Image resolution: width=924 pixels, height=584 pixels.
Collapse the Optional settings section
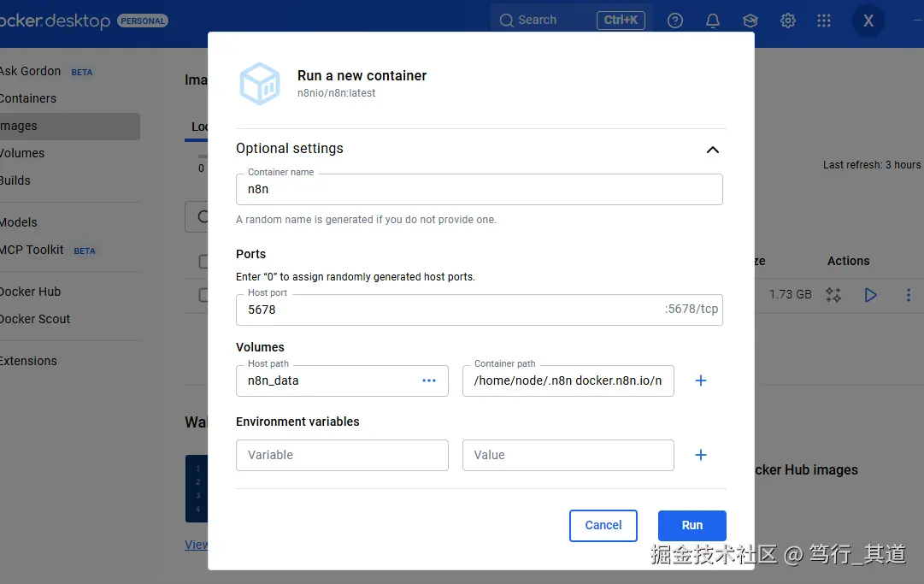(x=713, y=150)
